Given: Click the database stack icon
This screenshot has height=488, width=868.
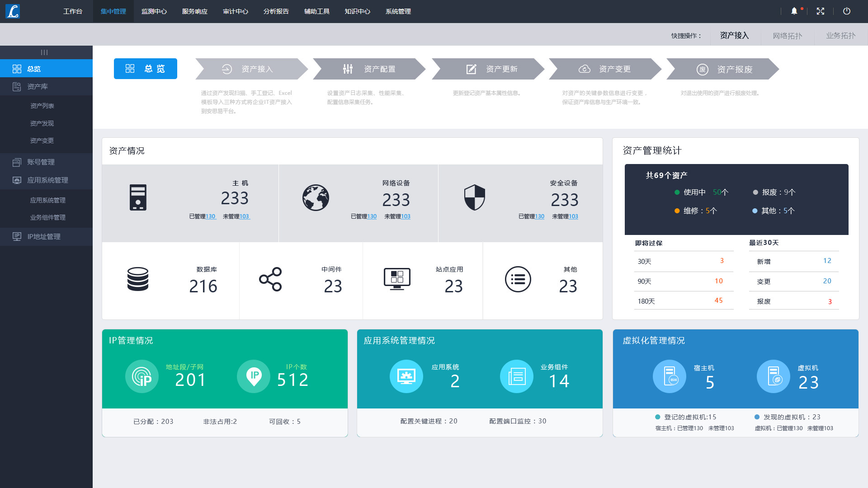Looking at the screenshot, I should pyautogui.click(x=138, y=279).
